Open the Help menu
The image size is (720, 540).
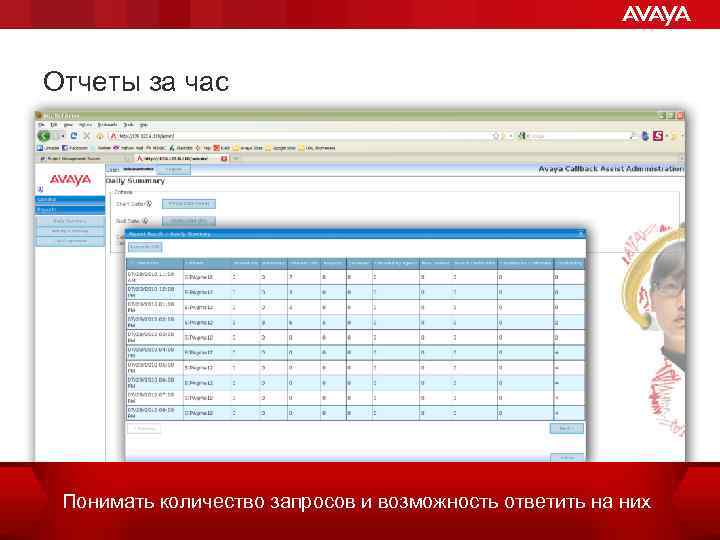[144, 124]
